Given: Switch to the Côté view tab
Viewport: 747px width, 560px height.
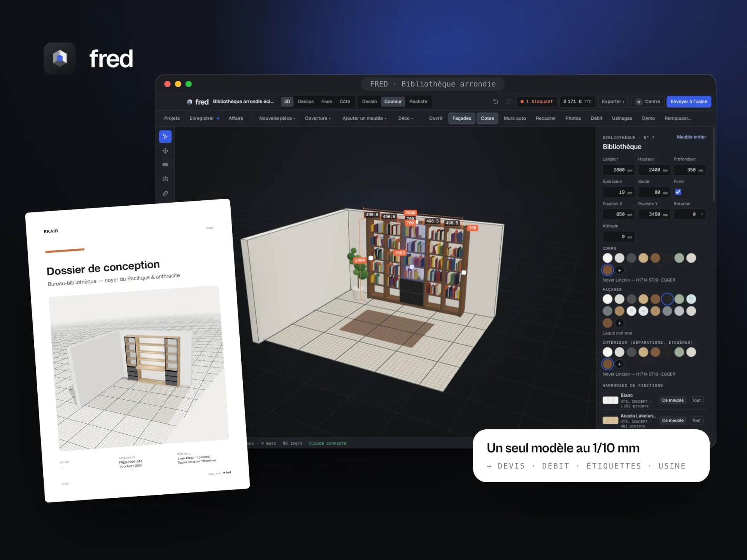Looking at the screenshot, I should [345, 101].
